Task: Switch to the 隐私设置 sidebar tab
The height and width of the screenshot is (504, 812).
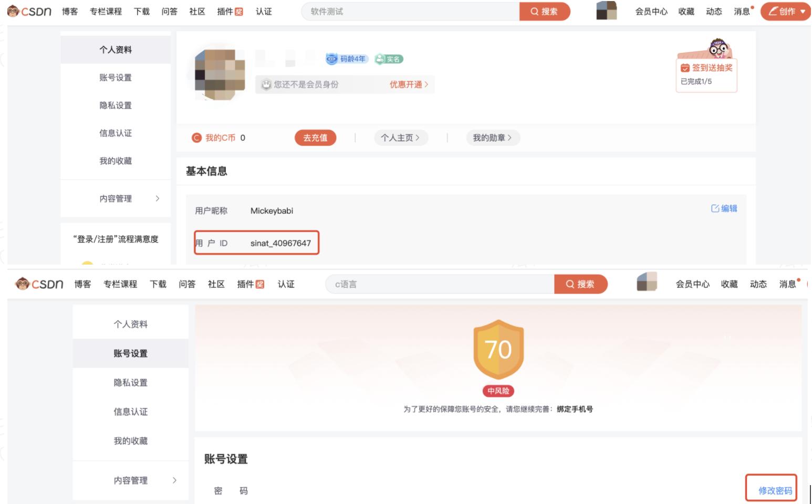Action: coord(130,383)
